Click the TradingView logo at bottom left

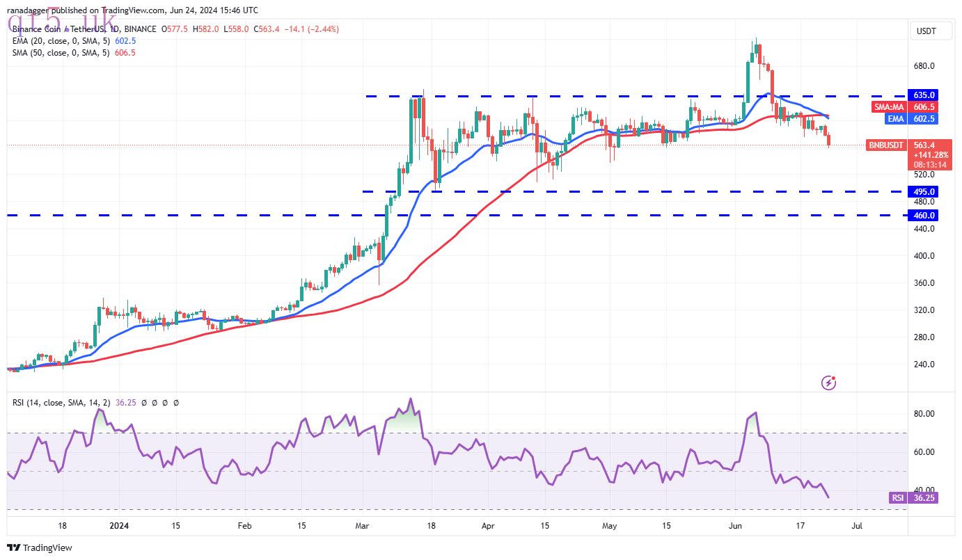click(x=40, y=548)
